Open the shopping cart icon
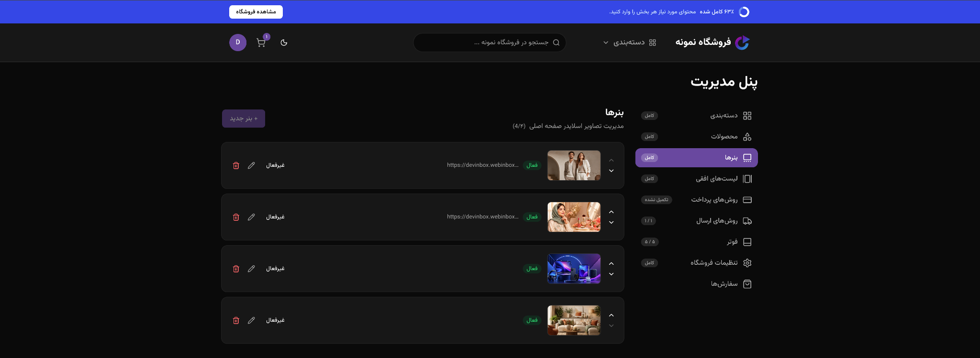The width and height of the screenshot is (980, 358). (261, 43)
